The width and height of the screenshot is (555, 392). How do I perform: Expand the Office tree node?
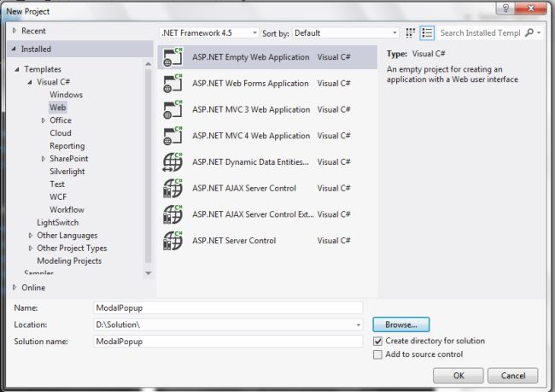click(x=44, y=120)
